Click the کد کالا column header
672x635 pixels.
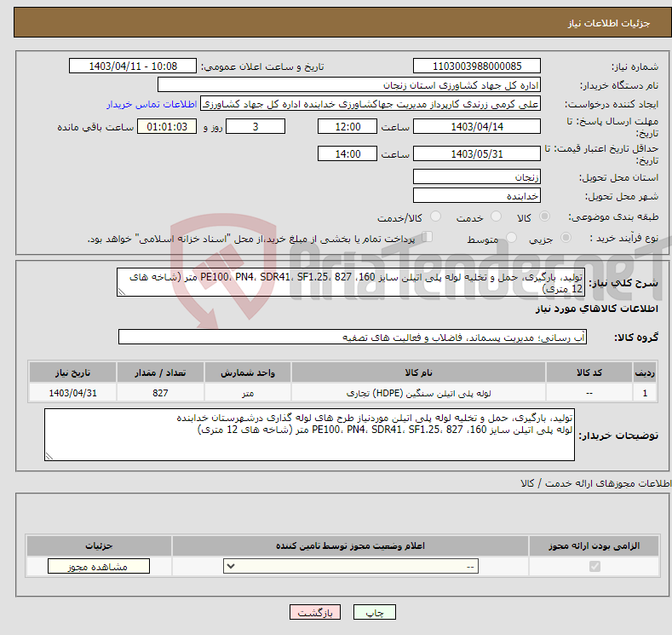tap(589, 372)
